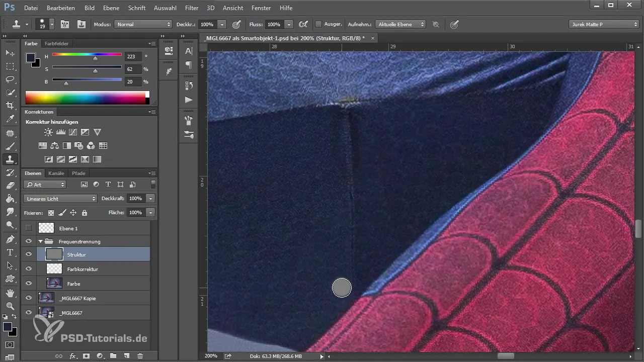Open the collapsed Actions panel play icon
The image size is (644, 362).
(189, 100)
